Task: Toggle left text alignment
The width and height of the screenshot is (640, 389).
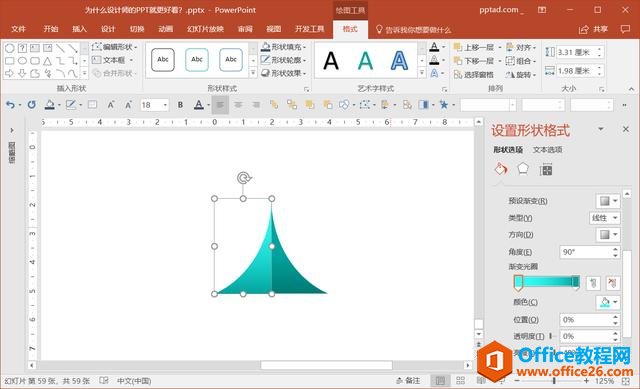Action: (x=220, y=105)
